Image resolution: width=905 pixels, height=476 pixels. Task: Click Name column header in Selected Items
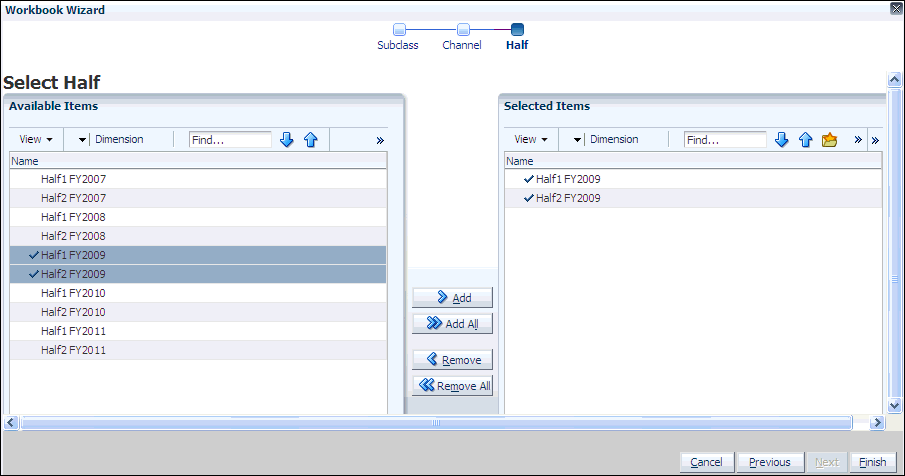pos(693,161)
